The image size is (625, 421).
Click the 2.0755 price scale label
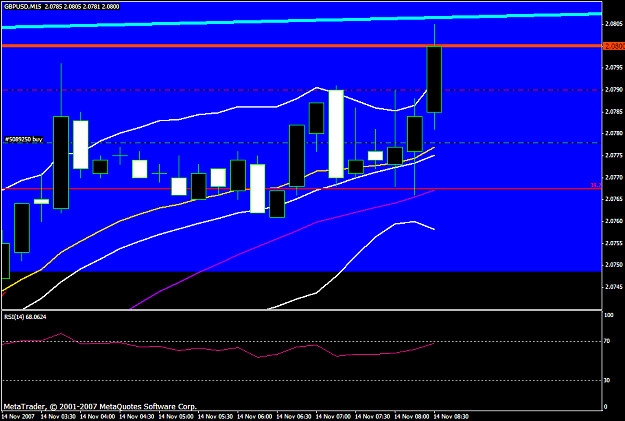[614, 243]
